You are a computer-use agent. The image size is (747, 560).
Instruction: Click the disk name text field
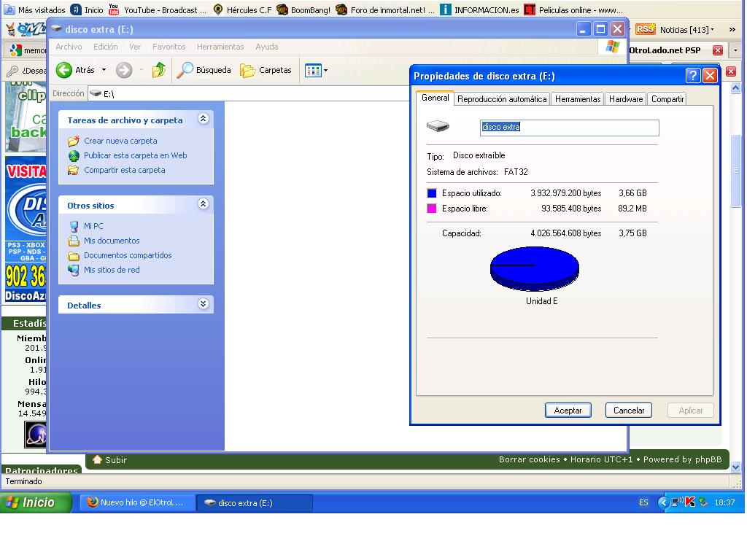(569, 128)
